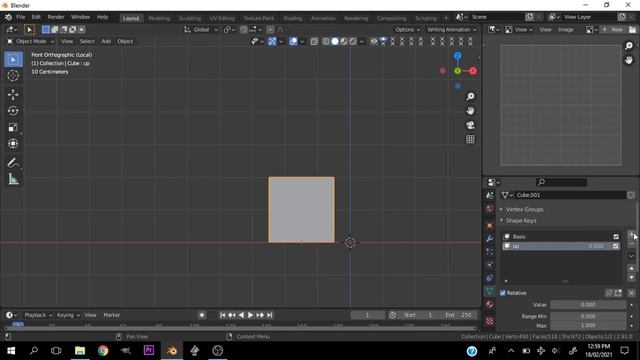Viewport: 640px width, 360px height.
Task: Click the Marker menu in the timeline
Action: click(x=111, y=315)
